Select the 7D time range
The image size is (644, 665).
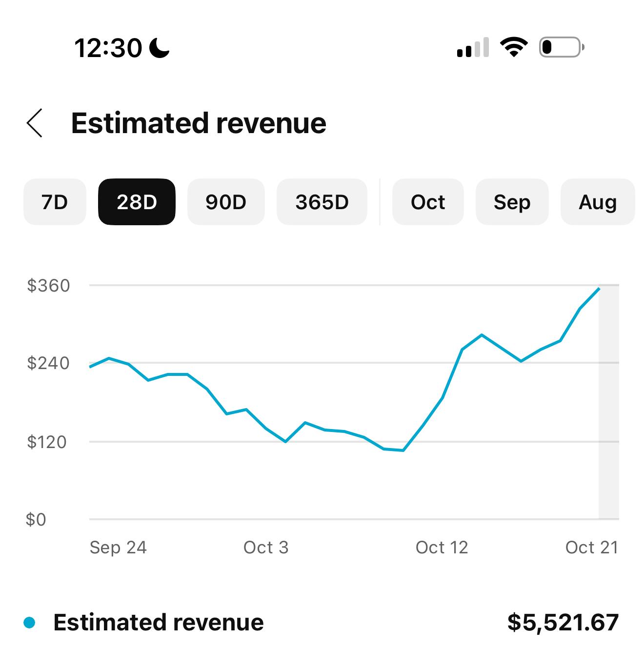55,202
